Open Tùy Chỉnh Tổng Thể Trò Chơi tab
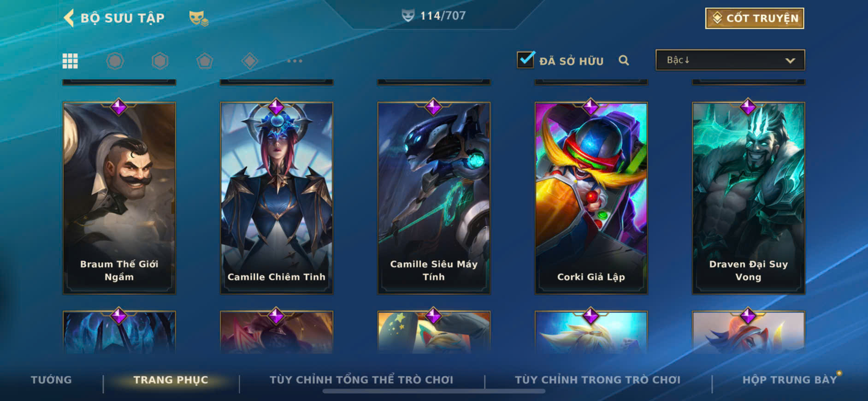This screenshot has width=868, height=401. (361, 380)
